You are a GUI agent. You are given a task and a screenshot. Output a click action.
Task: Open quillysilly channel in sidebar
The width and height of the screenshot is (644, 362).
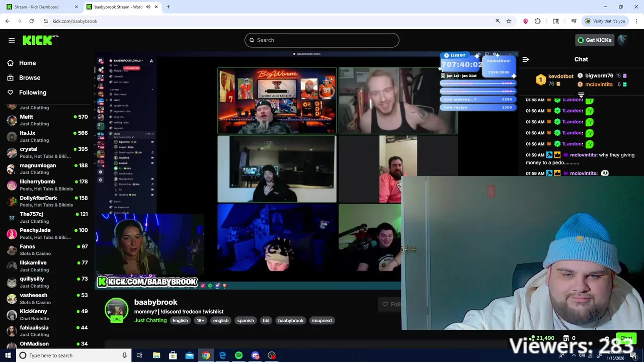47,282
